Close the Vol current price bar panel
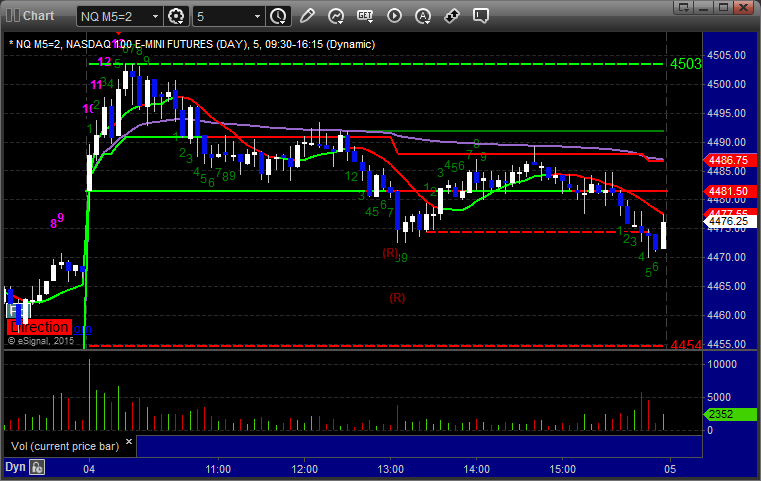 pyautogui.click(x=129, y=442)
